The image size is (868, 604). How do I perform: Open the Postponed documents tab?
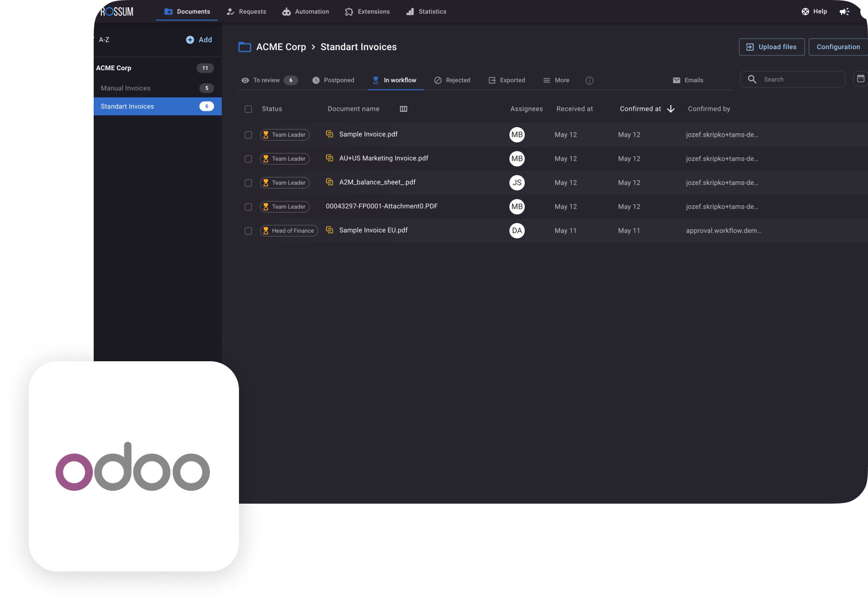[x=334, y=80]
